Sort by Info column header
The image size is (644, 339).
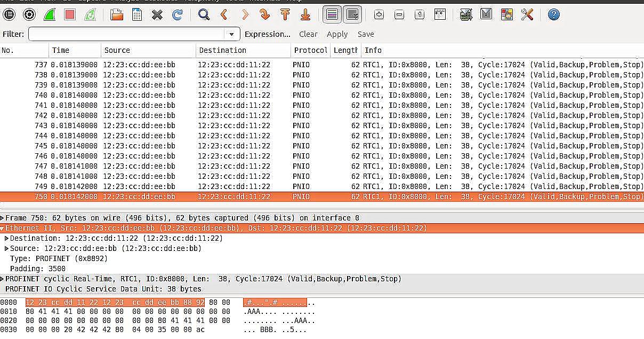[x=502, y=50]
